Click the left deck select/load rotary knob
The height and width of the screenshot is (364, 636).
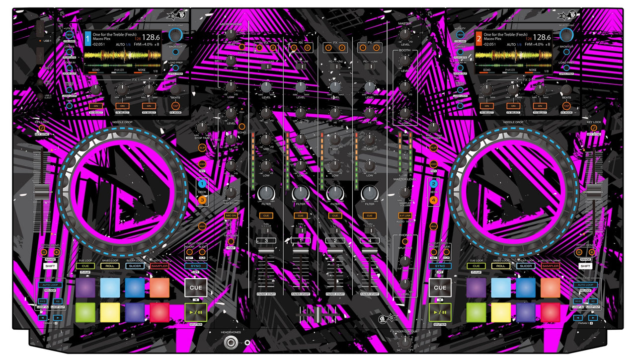click(x=175, y=35)
